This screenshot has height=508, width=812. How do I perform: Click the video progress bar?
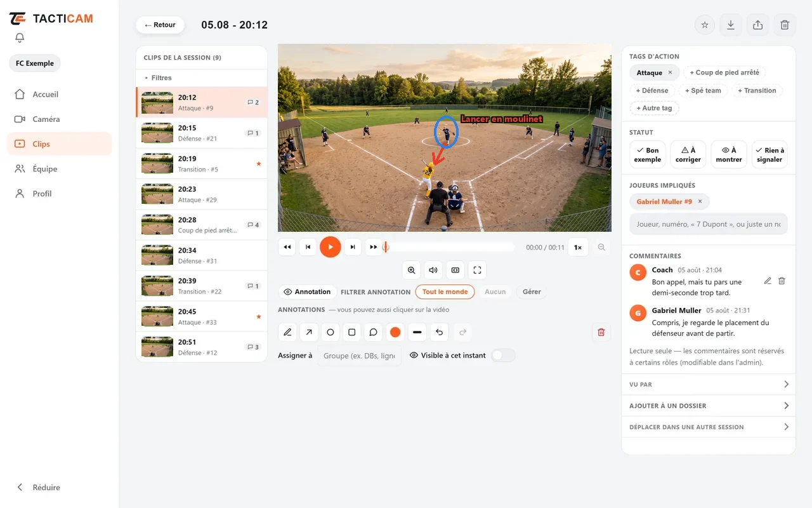coord(449,247)
